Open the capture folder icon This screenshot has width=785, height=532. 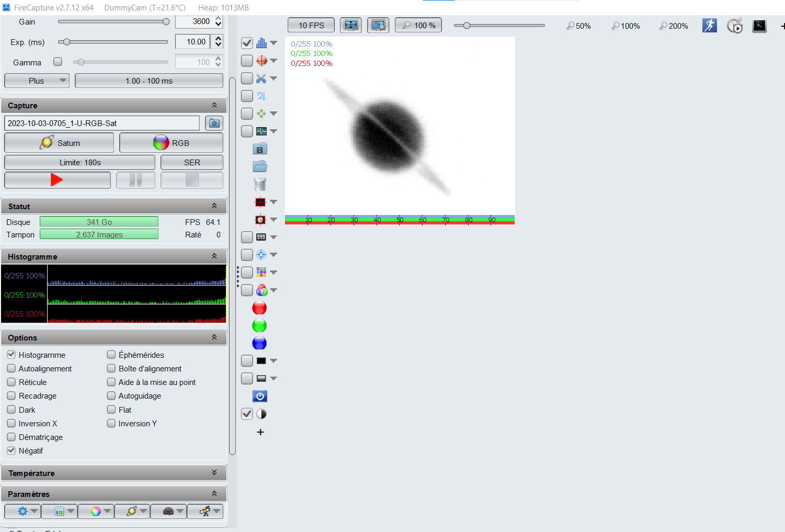(260, 166)
